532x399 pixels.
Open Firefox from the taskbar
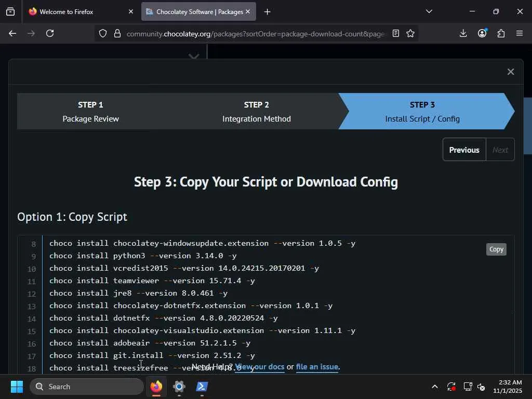point(156,387)
